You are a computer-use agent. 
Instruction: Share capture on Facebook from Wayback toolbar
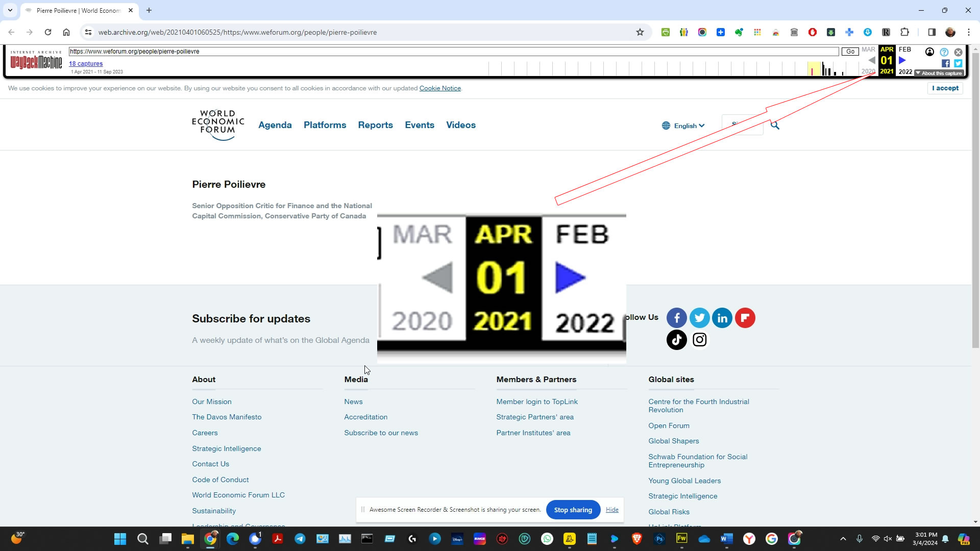(x=945, y=64)
